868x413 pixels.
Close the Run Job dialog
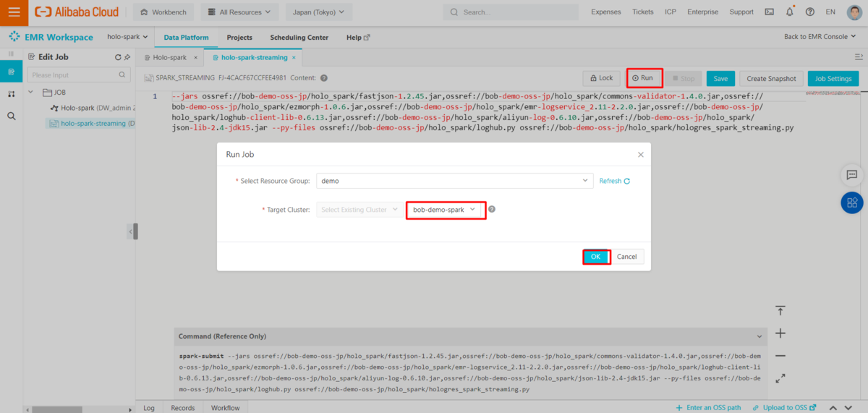tap(640, 155)
